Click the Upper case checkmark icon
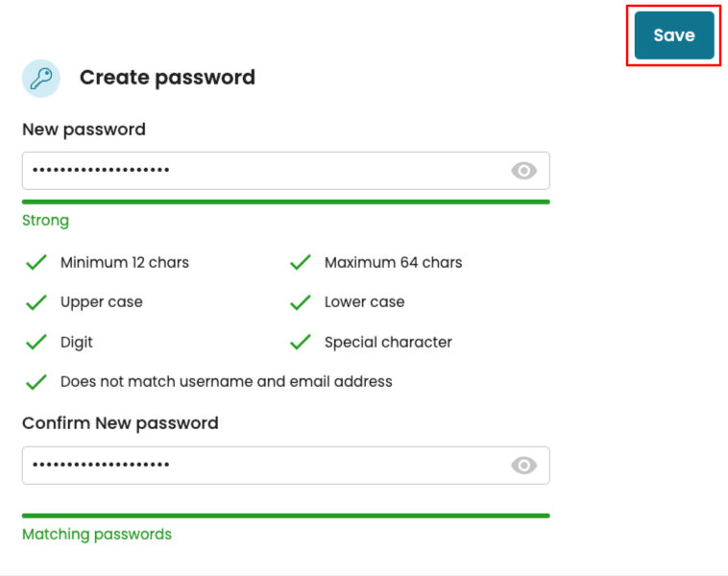The image size is (728, 576). [36, 302]
